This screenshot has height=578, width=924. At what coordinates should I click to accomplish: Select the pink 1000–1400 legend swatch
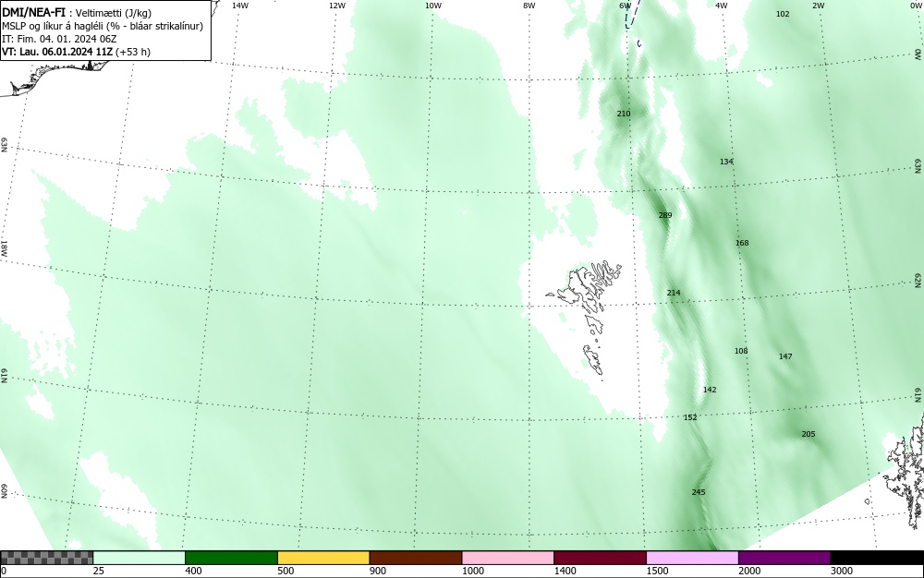(x=508, y=558)
